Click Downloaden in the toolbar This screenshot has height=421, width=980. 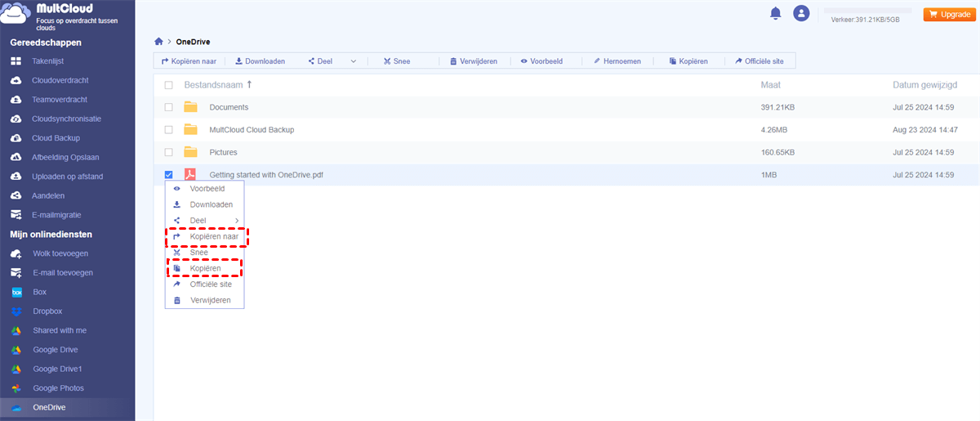260,61
